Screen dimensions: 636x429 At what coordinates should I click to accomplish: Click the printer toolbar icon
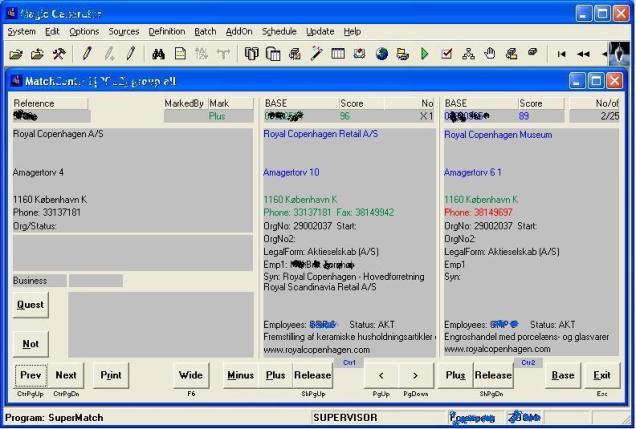point(403,54)
